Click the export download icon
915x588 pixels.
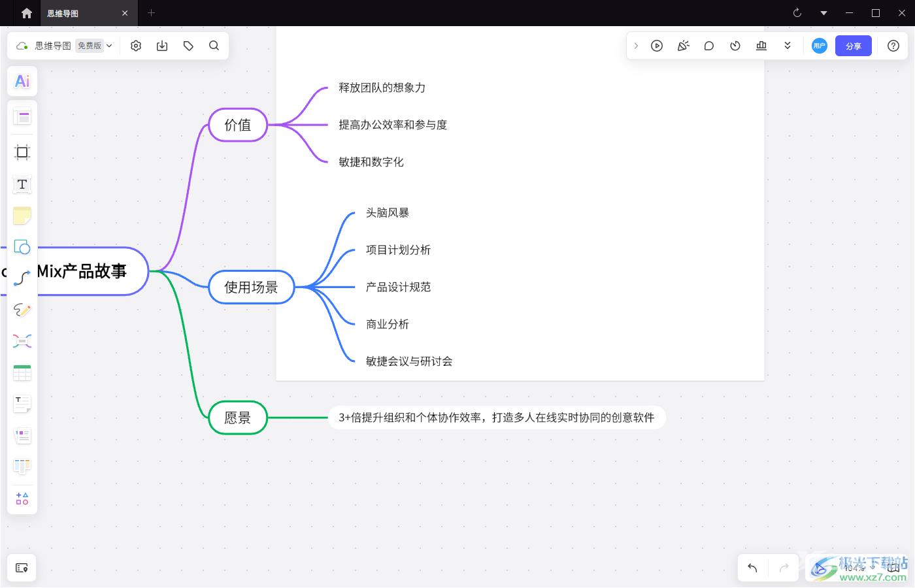tap(162, 46)
